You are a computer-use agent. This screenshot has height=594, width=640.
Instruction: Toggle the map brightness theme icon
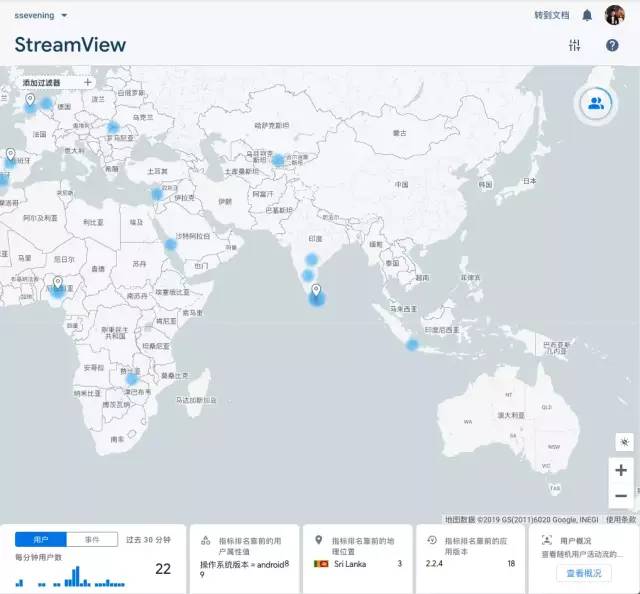tap(624, 442)
